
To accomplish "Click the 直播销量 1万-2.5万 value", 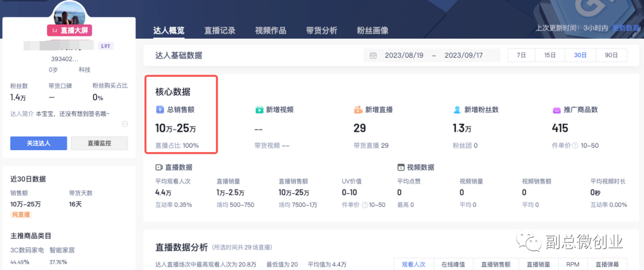I will pyautogui.click(x=230, y=193).
